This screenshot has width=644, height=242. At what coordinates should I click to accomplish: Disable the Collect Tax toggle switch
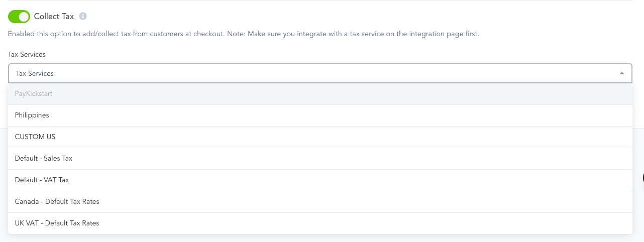(19, 17)
